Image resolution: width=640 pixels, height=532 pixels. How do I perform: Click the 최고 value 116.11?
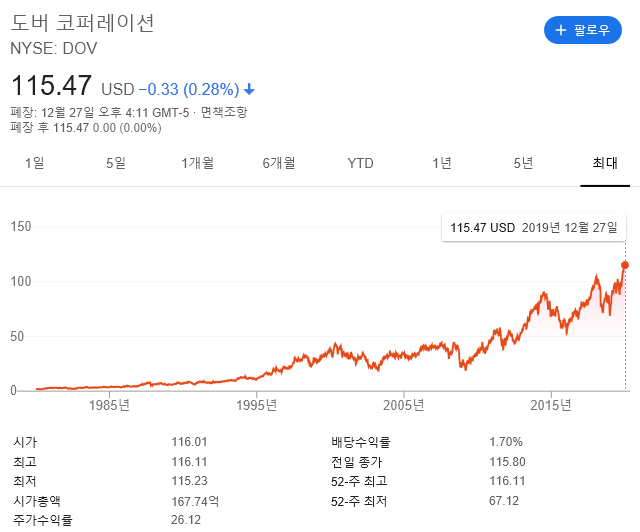pyautogui.click(x=189, y=462)
